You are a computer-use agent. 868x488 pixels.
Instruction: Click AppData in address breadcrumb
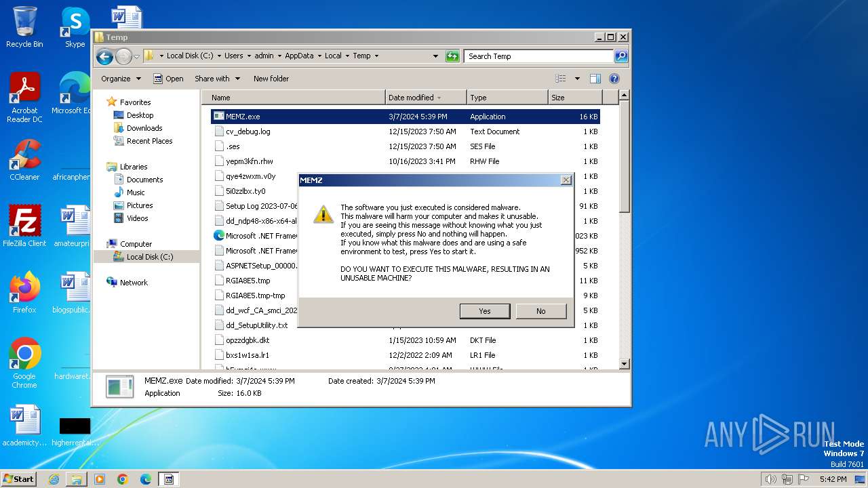pos(299,56)
